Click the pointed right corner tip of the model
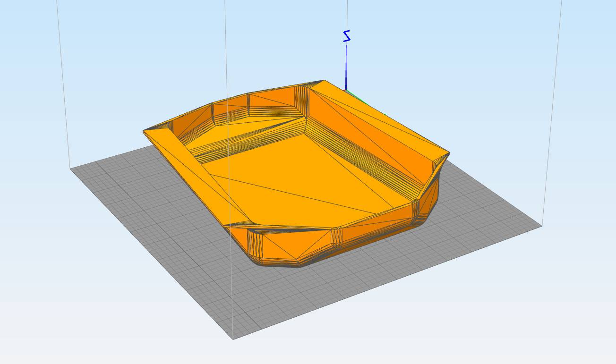Viewport: 616px width, 364px height. tap(448, 153)
